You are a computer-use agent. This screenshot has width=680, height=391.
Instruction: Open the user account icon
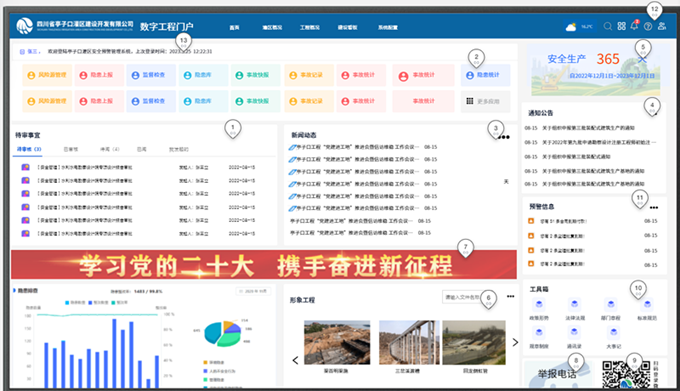click(662, 26)
